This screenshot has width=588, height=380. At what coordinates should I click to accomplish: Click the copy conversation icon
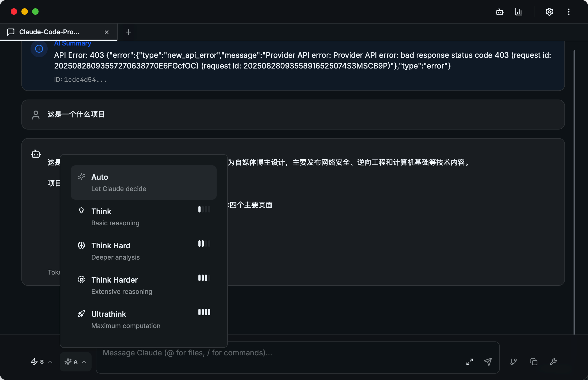[534, 362]
